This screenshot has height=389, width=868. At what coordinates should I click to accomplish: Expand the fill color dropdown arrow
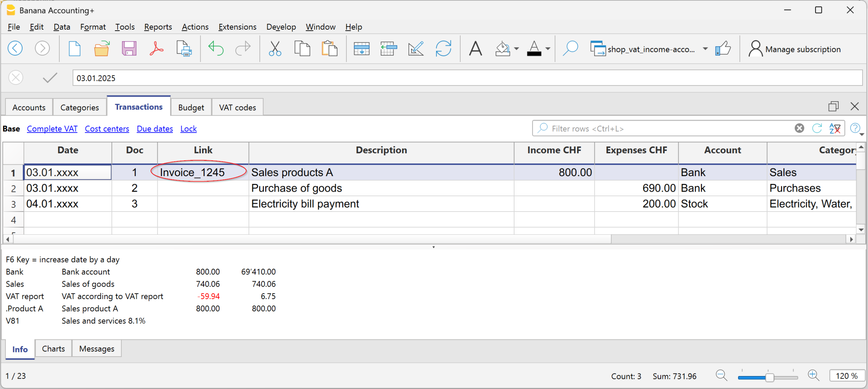tap(516, 49)
